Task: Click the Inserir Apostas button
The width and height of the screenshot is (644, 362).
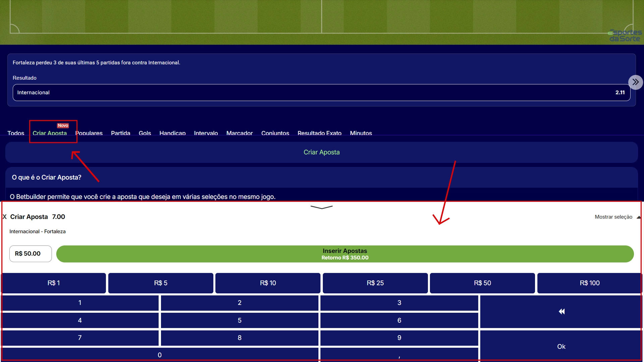Action: click(345, 254)
